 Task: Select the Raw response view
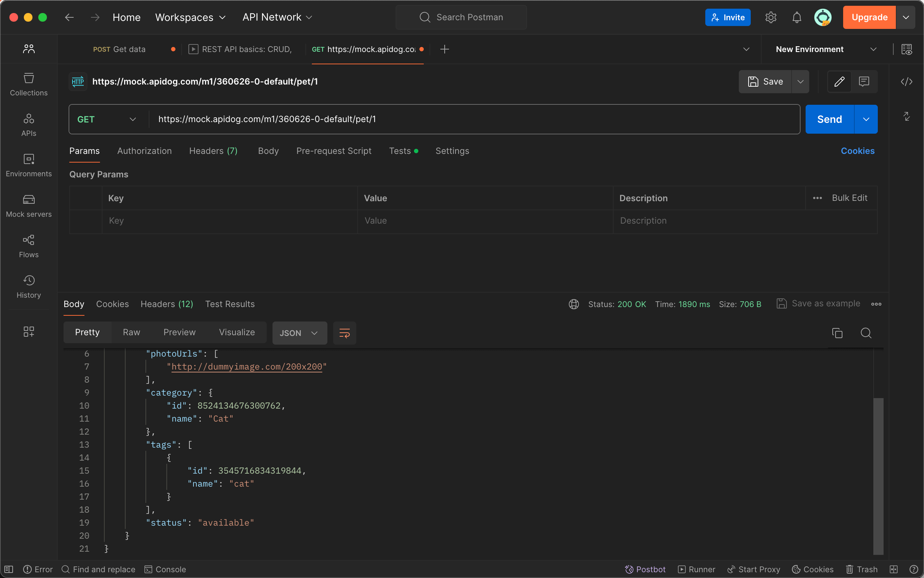pyautogui.click(x=131, y=333)
